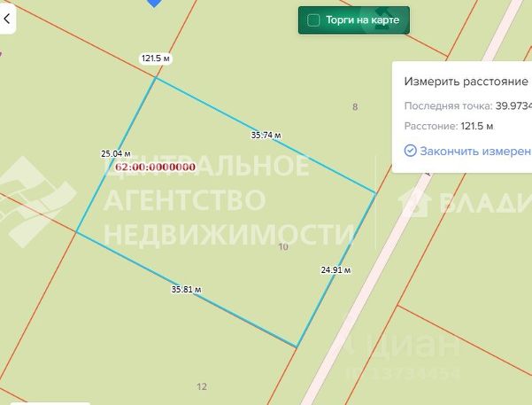Select parcel number 10 on map
532x405 pixels.
click(283, 246)
